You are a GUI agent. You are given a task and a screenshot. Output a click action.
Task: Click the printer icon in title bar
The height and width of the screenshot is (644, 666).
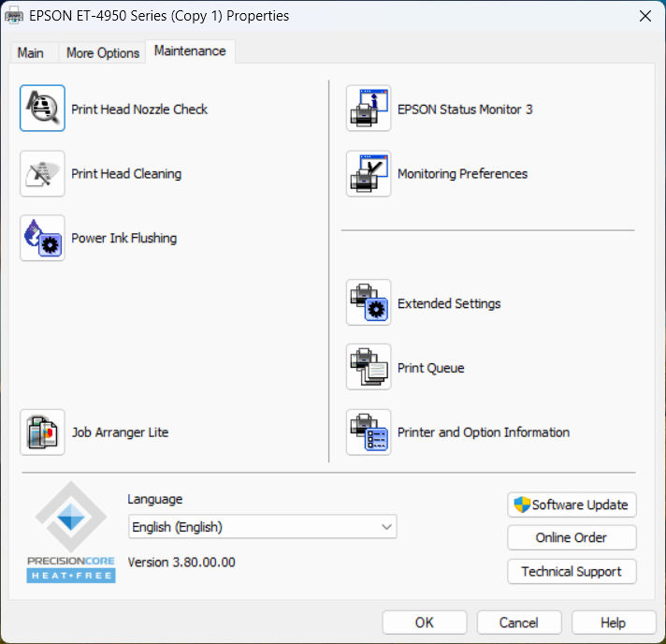(x=14, y=16)
